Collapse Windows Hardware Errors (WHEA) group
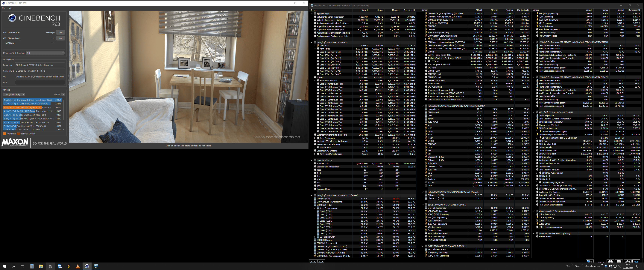This screenshot has height=270, width=644. (534, 233)
